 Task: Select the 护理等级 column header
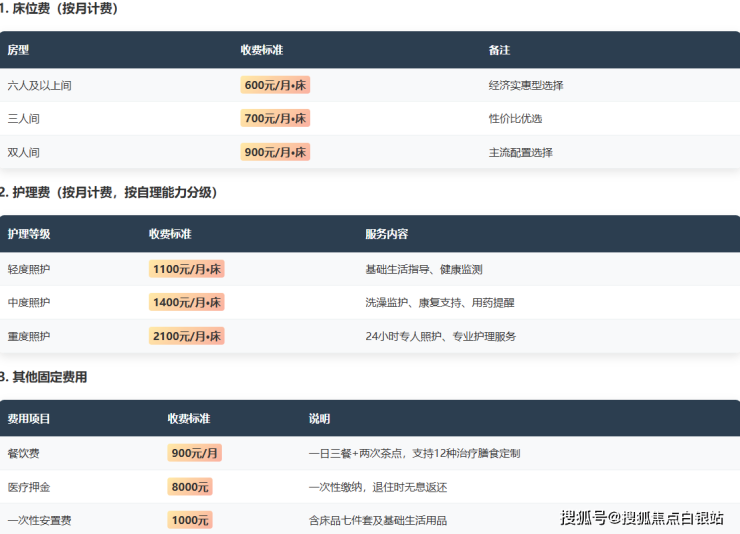tap(29, 234)
